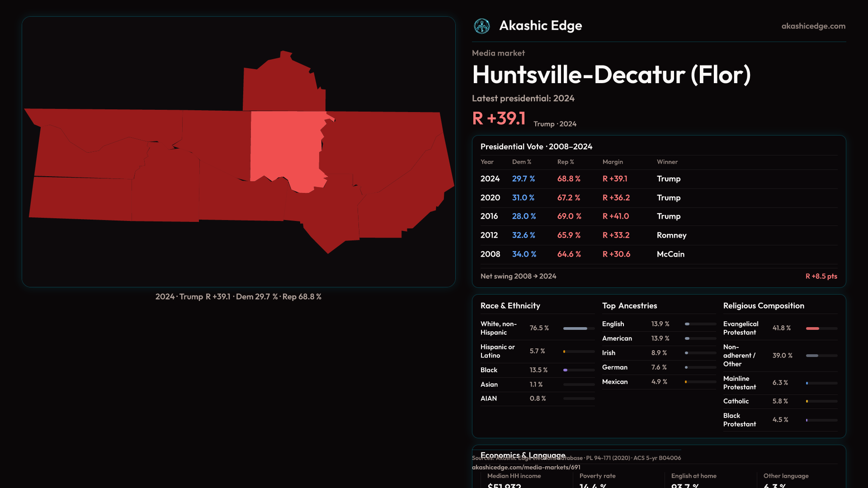Open the akashicedge.com link in header
Screen dimensions: 868x488
click(x=813, y=26)
